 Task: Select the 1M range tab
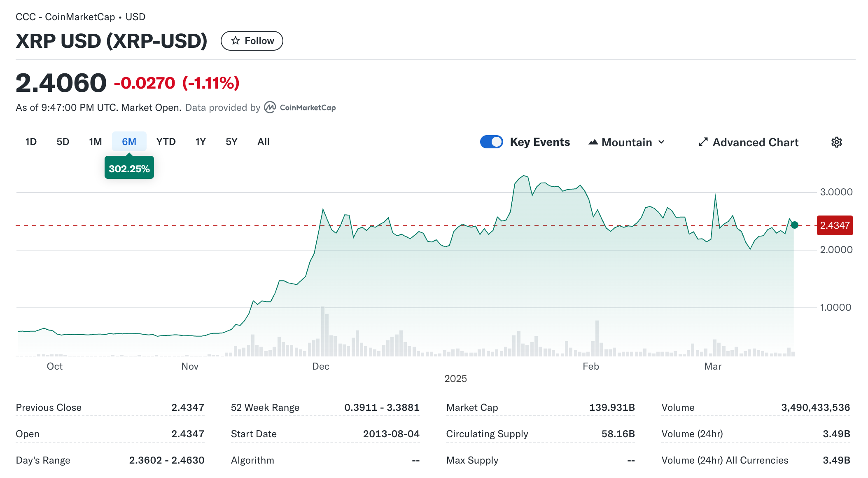[x=95, y=142]
